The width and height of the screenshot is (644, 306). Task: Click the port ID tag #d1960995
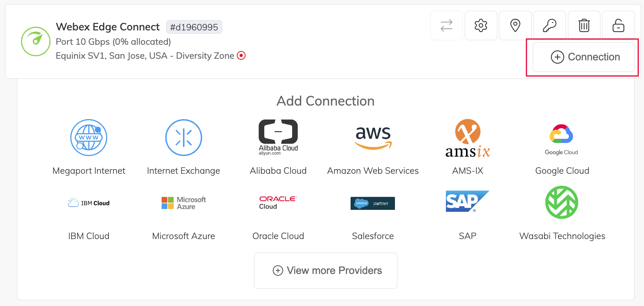point(194,27)
